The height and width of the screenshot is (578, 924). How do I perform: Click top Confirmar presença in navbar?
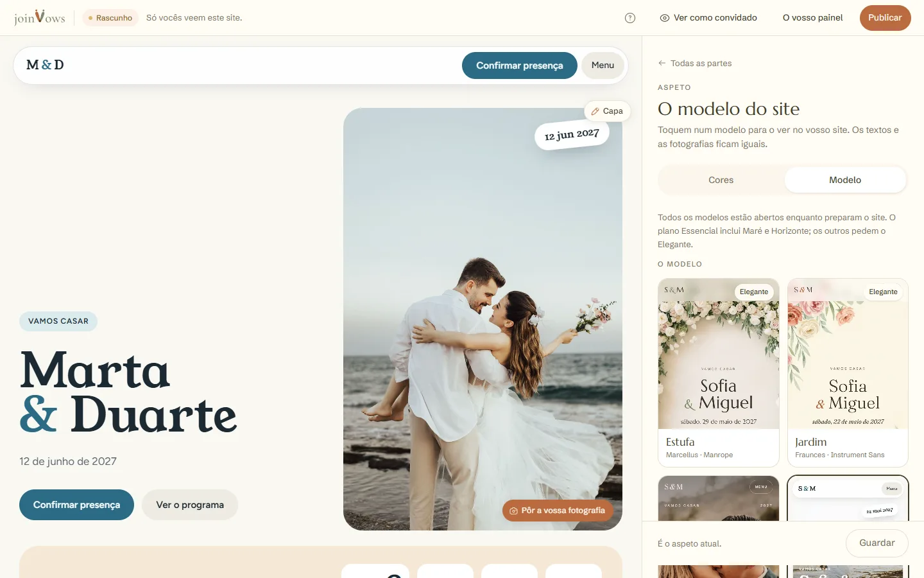tap(520, 66)
